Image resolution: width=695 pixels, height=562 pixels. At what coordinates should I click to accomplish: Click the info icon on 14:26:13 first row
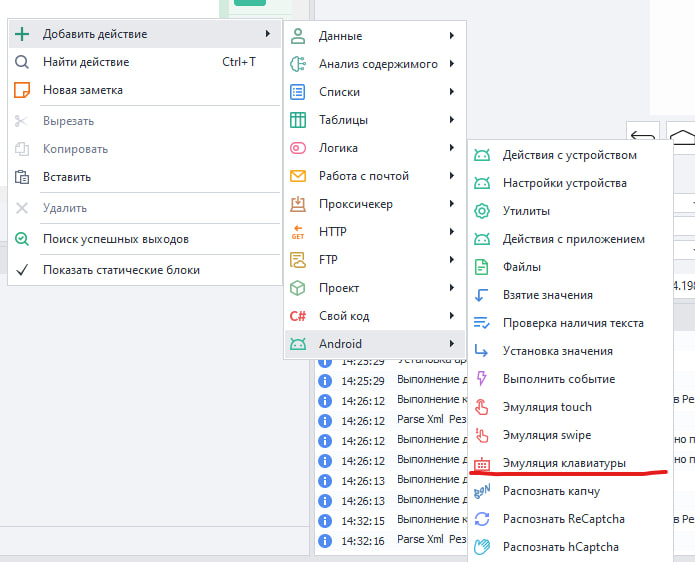click(x=325, y=480)
